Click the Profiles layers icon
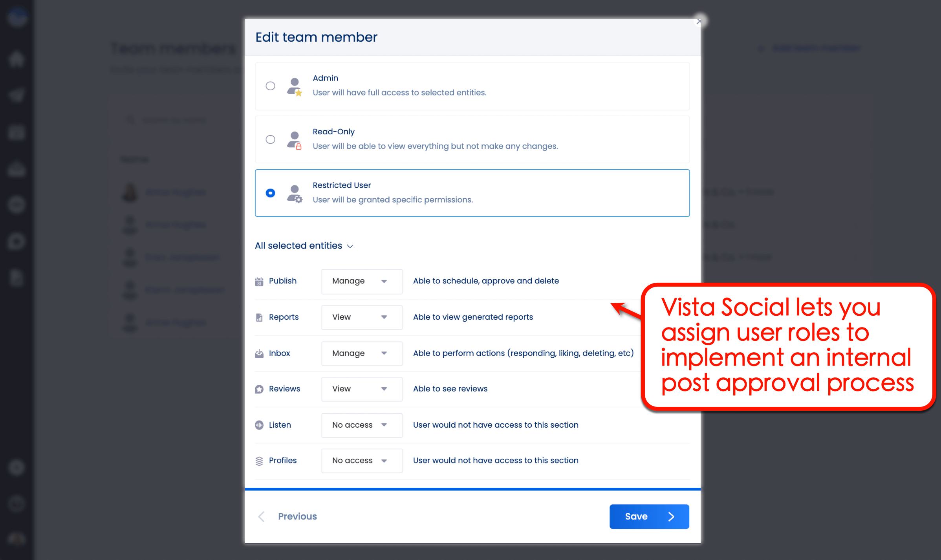941x560 pixels. 259,461
